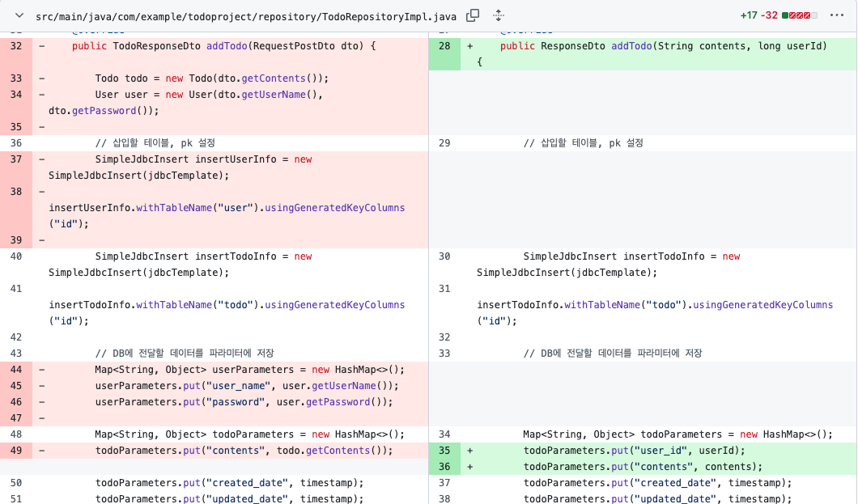Click the diff stat block progress indicator
Viewport: 858px width, 504px height.
(x=798, y=15)
